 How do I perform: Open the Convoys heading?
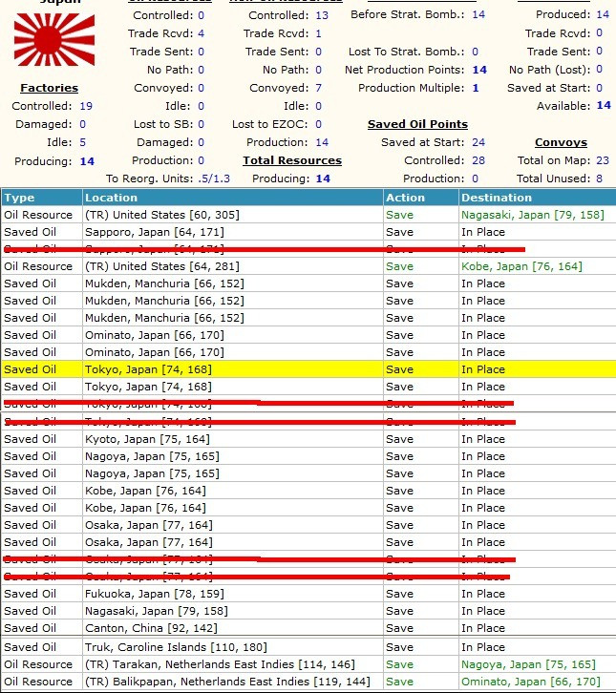(x=561, y=142)
